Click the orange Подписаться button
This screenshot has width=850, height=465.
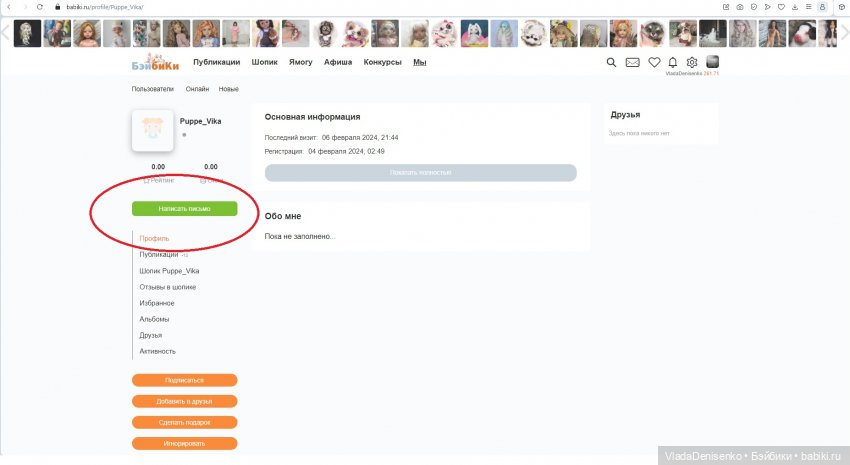click(x=184, y=380)
